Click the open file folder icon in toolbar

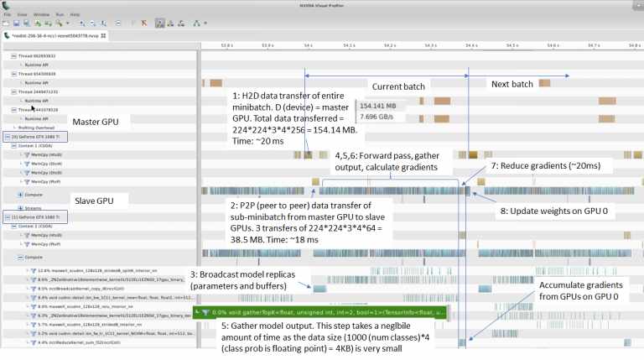click(x=6, y=23)
